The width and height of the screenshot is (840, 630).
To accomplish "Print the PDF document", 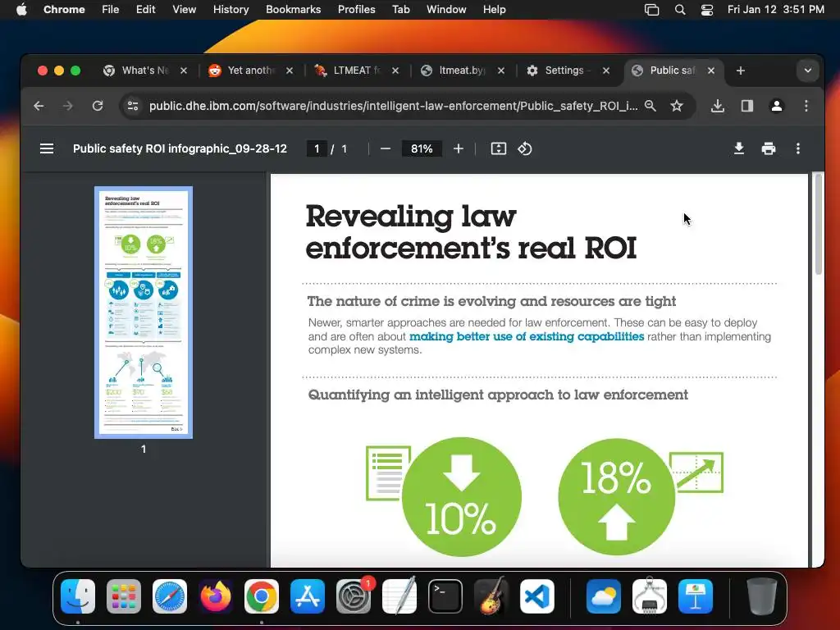I will [x=768, y=148].
